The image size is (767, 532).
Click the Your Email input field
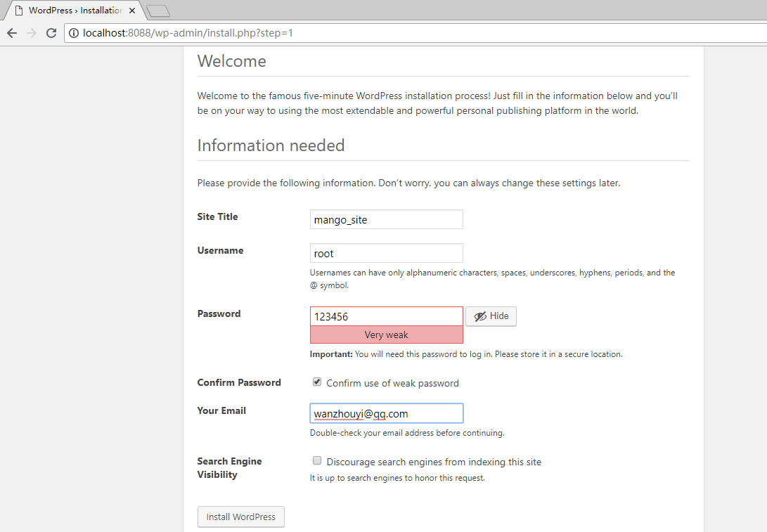coord(386,413)
